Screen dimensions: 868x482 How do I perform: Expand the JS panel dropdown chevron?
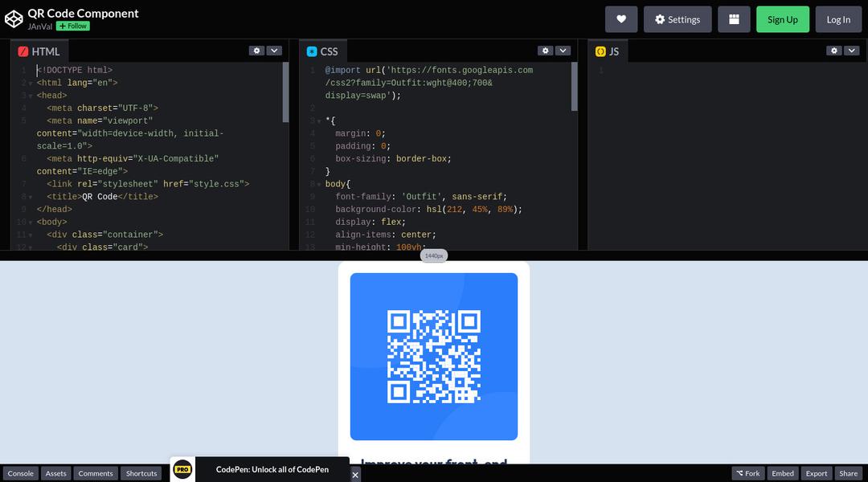coord(852,50)
